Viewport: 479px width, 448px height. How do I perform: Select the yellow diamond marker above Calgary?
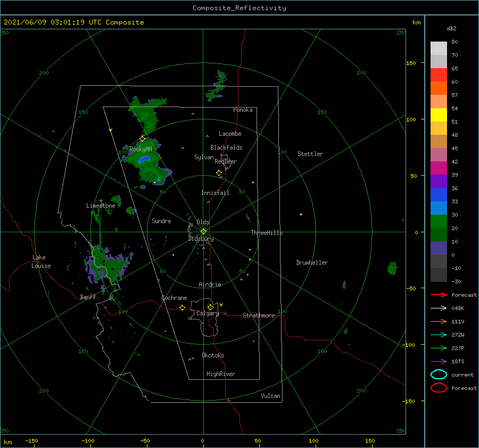210,307
